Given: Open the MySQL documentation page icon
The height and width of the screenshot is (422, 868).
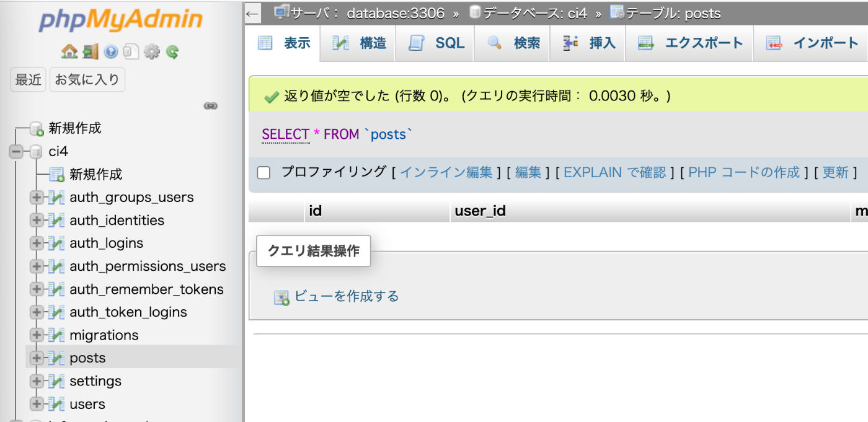Looking at the screenshot, I should click(131, 52).
